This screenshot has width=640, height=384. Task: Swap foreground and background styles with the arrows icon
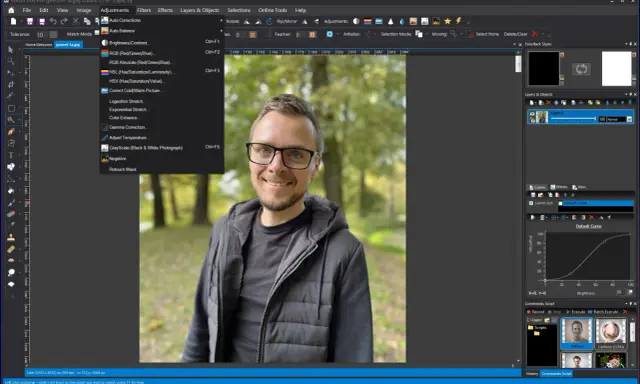(581, 69)
